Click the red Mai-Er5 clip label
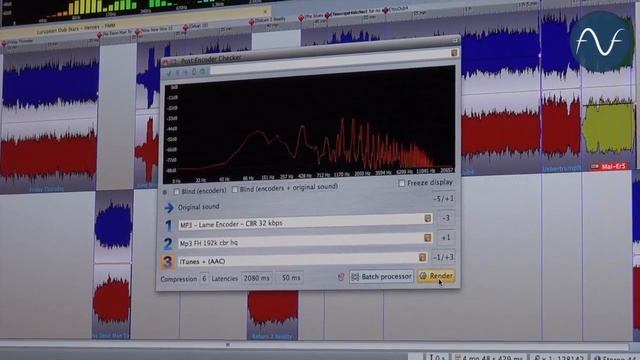This screenshot has width=640, height=360. point(610,166)
